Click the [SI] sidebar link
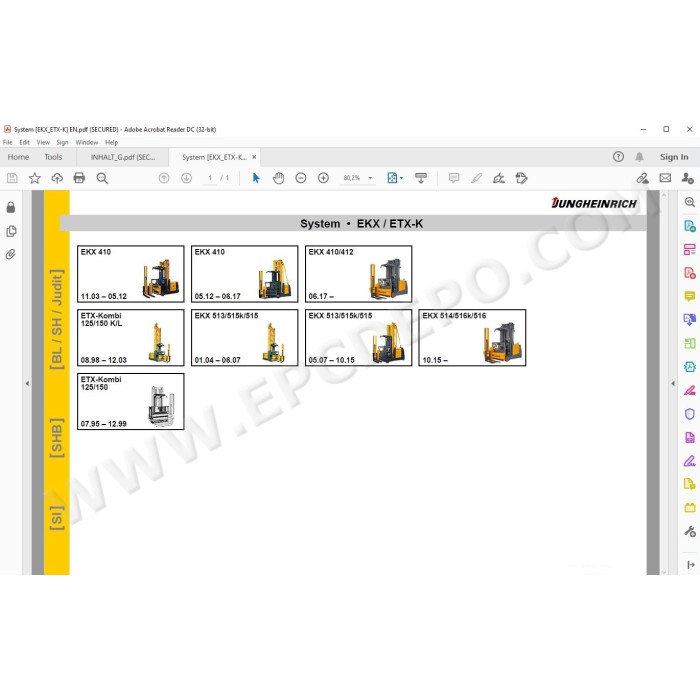The width and height of the screenshot is (700, 700). tap(57, 518)
